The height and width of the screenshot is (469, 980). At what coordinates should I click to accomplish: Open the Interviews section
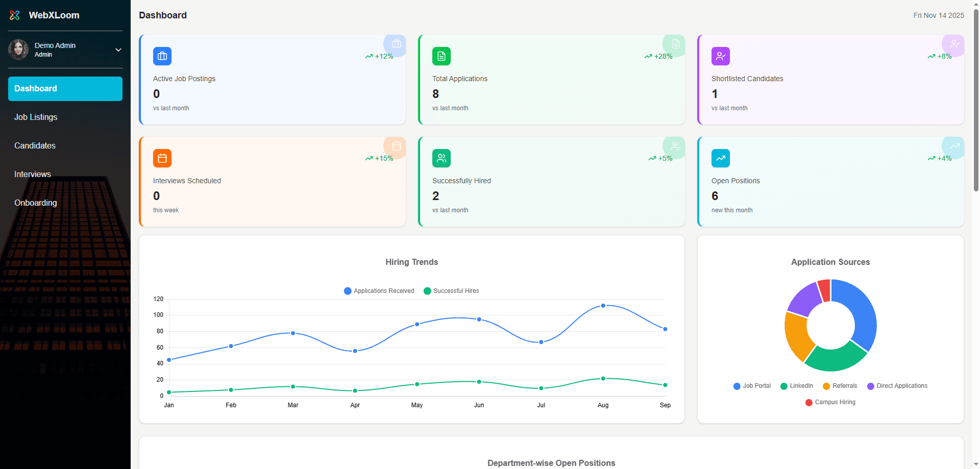32,174
